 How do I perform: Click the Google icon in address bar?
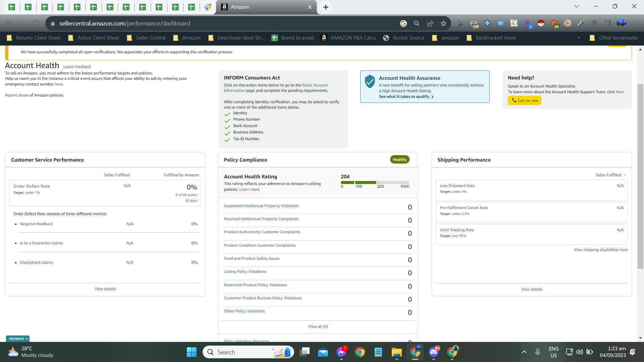[x=404, y=23]
